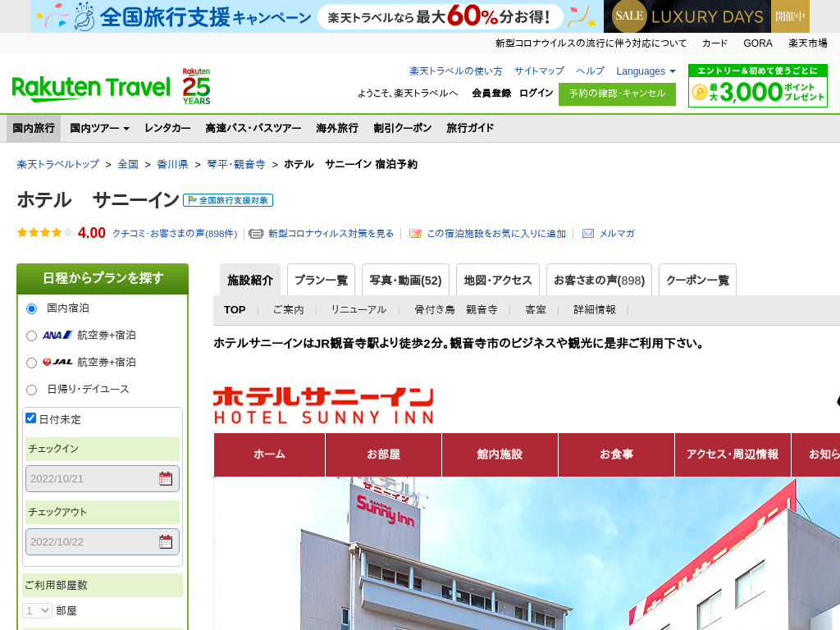The width and height of the screenshot is (840, 630).
Task: Click the ログイン link
Action: pos(536,93)
